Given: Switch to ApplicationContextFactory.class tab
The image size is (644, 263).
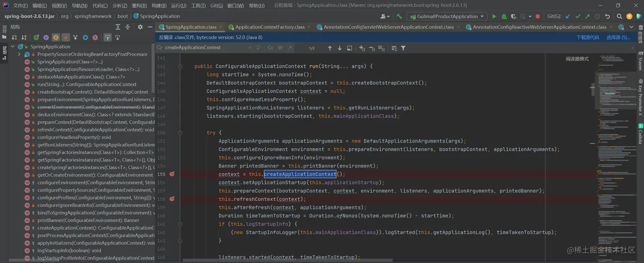Looking at the screenshot, I should (270, 27).
